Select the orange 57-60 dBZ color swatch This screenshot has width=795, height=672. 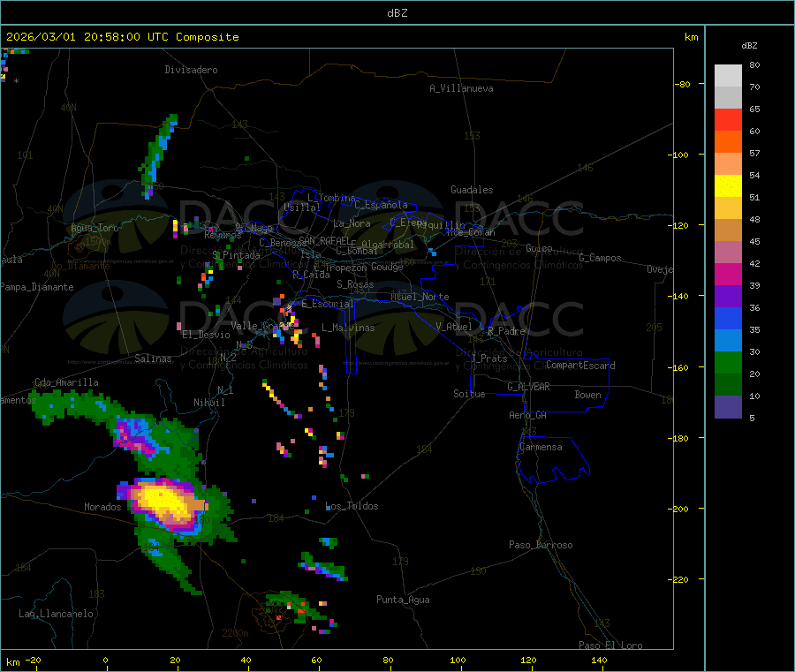[728, 142]
